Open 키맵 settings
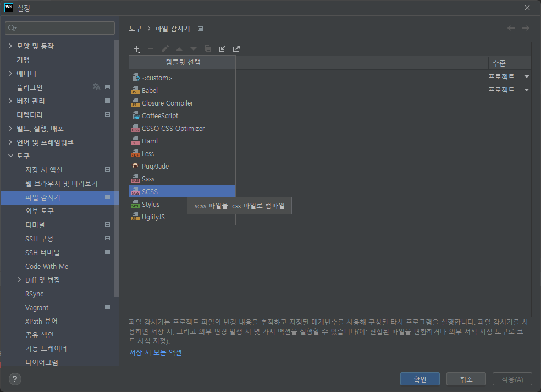Image resolution: width=541 pixels, height=392 pixels. click(23, 60)
